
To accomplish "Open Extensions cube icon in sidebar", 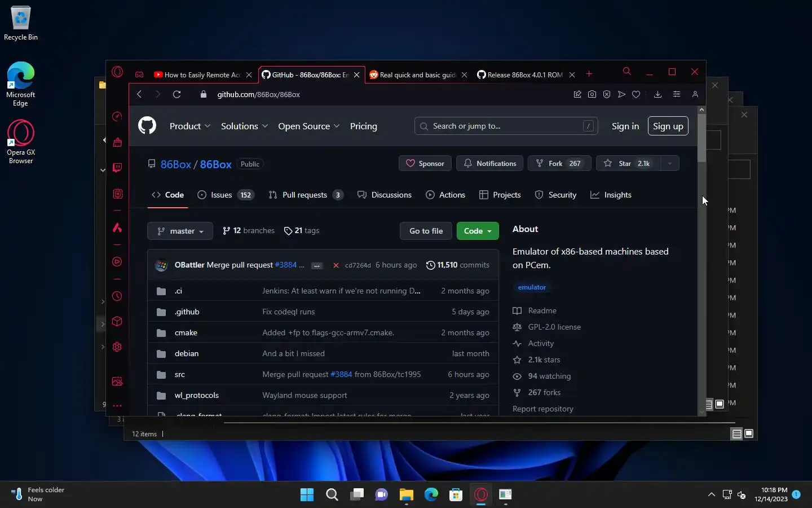I will [x=117, y=321].
